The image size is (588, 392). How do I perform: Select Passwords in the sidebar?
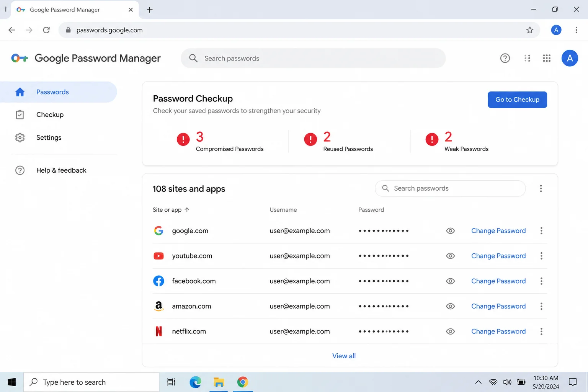coord(59,92)
